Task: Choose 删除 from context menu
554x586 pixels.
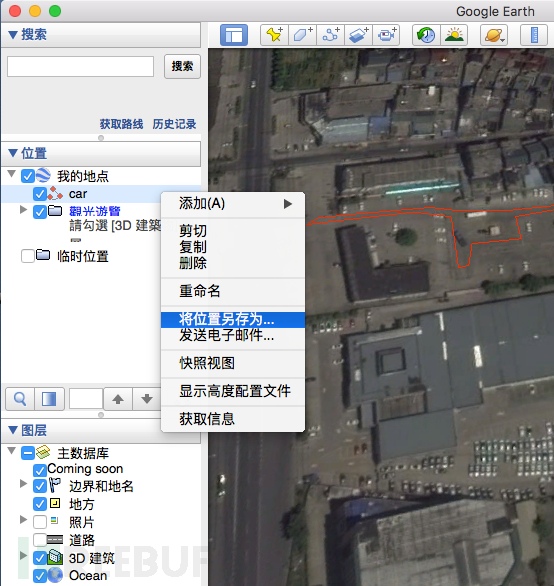Action: point(233,263)
